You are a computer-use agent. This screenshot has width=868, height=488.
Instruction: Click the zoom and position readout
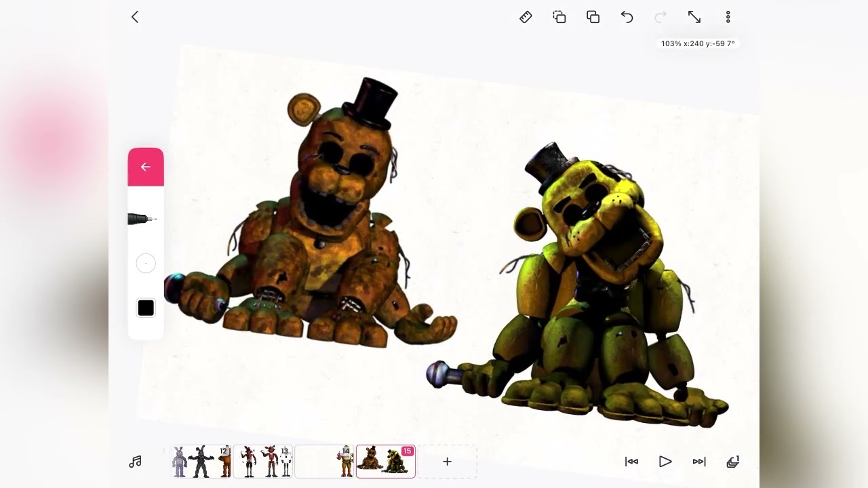698,43
